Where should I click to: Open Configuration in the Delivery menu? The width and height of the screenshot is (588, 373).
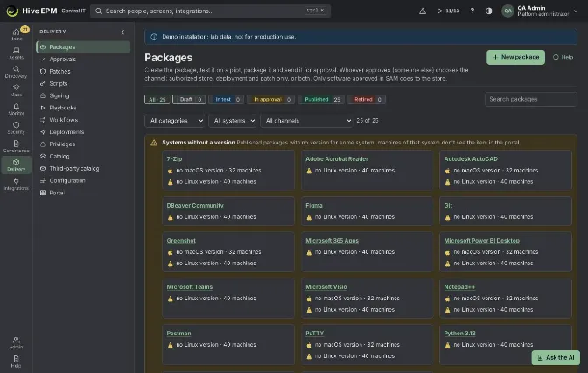tap(83, 180)
